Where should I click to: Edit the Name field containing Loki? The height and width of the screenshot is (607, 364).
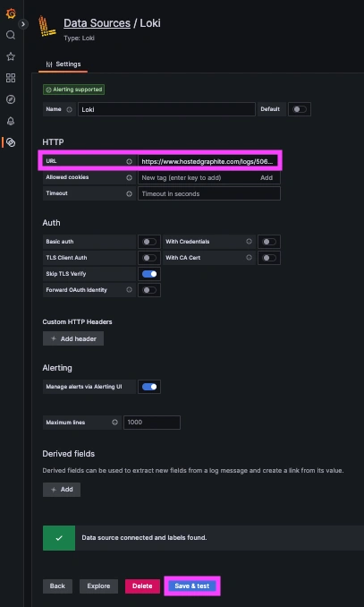point(166,109)
